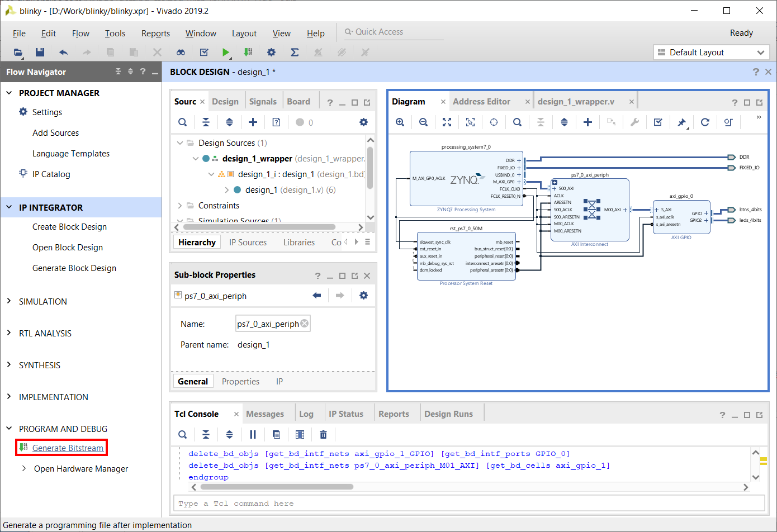Image resolution: width=777 pixels, height=532 pixels.
Task: Click Validate Design checkmark icon in Diagram
Action: click(x=658, y=122)
